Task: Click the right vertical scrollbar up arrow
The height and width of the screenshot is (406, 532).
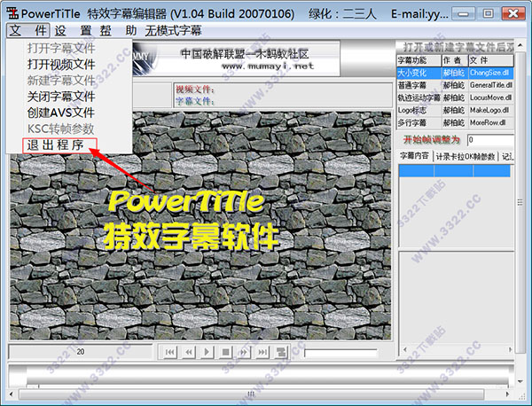Action: (x=520, y=45)
